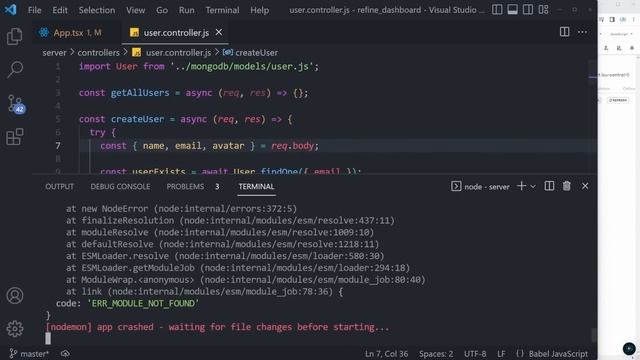Click the controllers breadcrumb segment
The image size is (640, 360).
pyautogui.click(x=98, y=53)
